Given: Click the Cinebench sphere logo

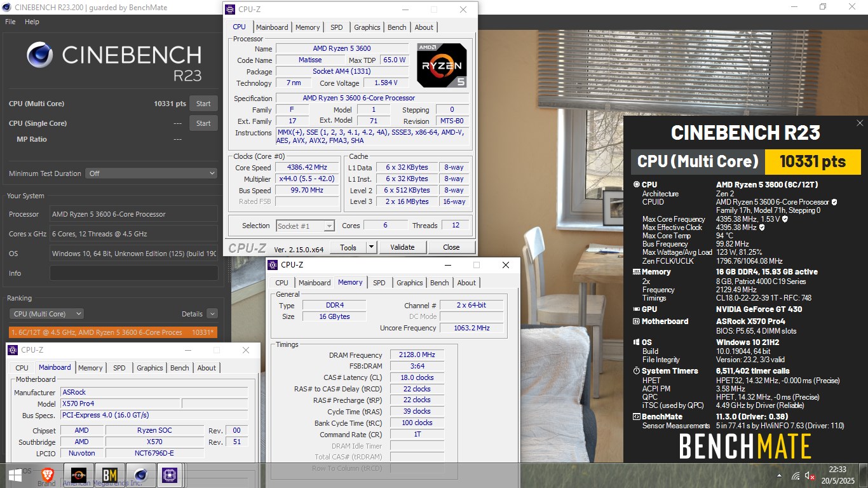Looking at the screenshot, I should tap(40, 55).
